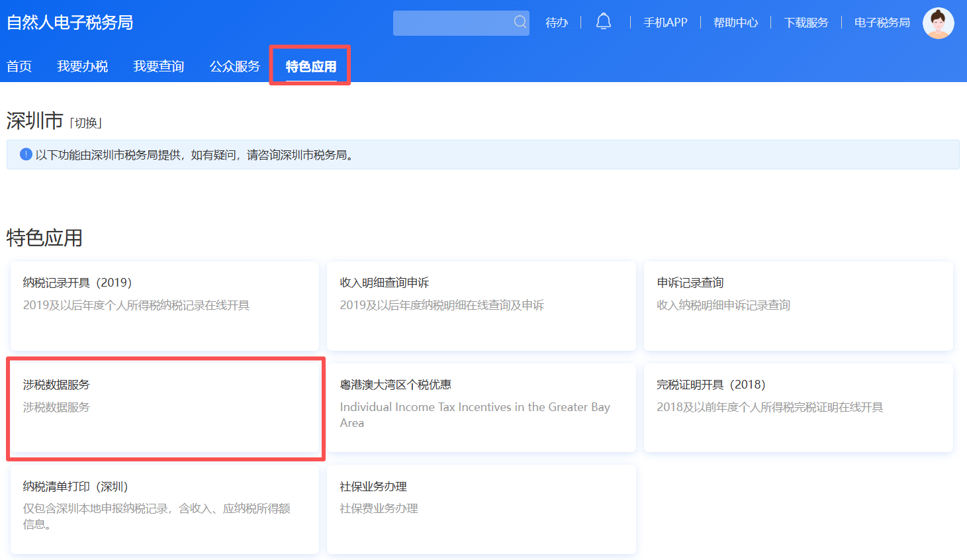Screen dimensions: 967x560
Task: Open the 我要查询 tab
Action: point(158,66)
